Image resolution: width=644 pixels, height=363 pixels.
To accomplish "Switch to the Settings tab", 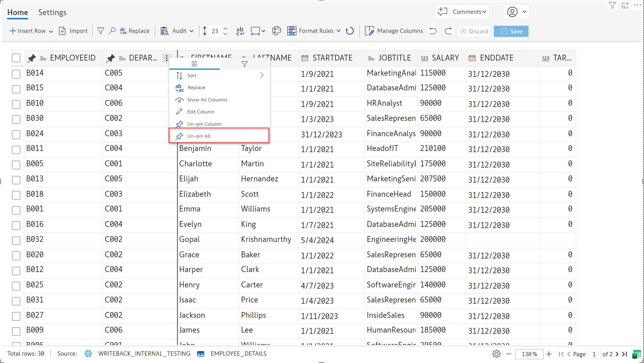I will tap(52, 12).
